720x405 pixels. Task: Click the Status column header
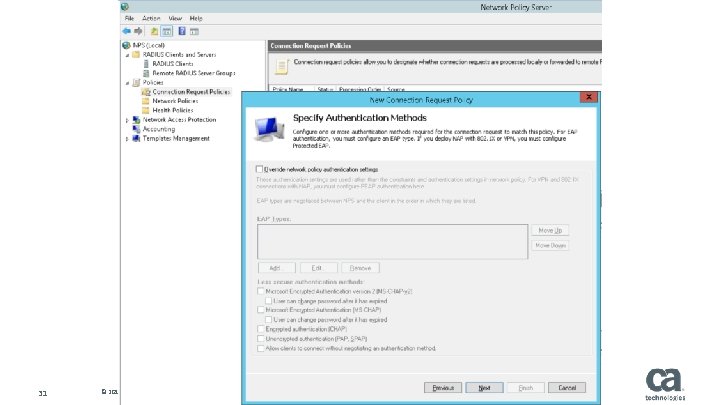coord(325,89)
